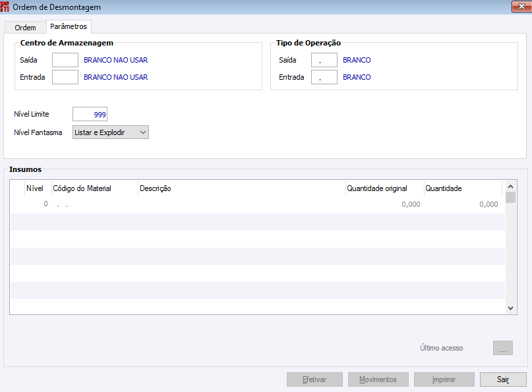Select the Nível 0 cell in Insumos
Image resolution: width=532 pixels, height=392 pixels.
click(x=38, y=204)
